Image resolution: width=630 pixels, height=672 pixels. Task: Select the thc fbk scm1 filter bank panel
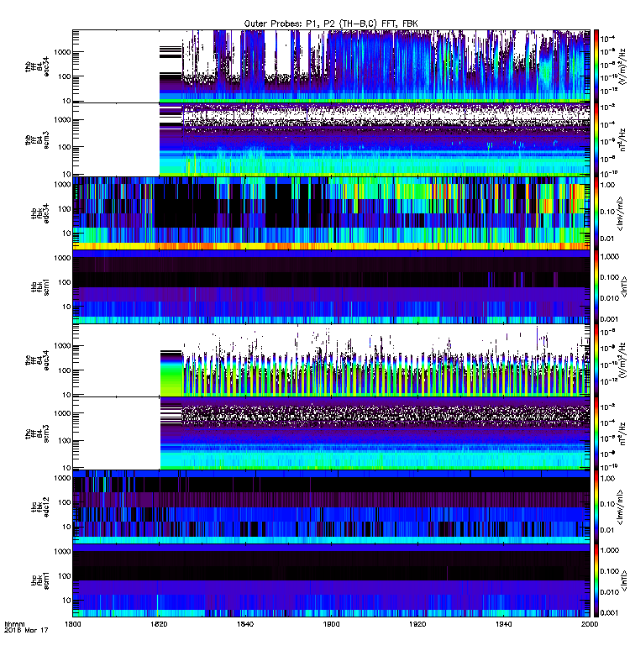331,580
